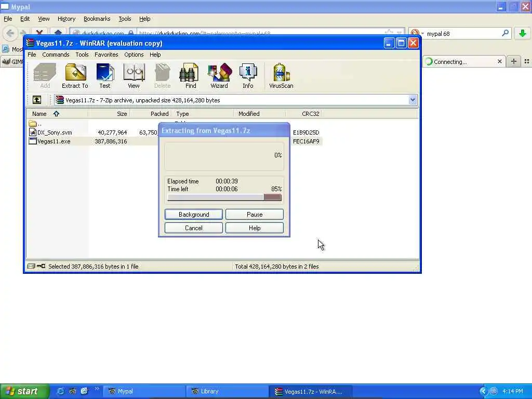532x399 pixels.
Task: Expand the quick launch chevron in taskbar
Action: pyautogui.click(x=97, y=389)
